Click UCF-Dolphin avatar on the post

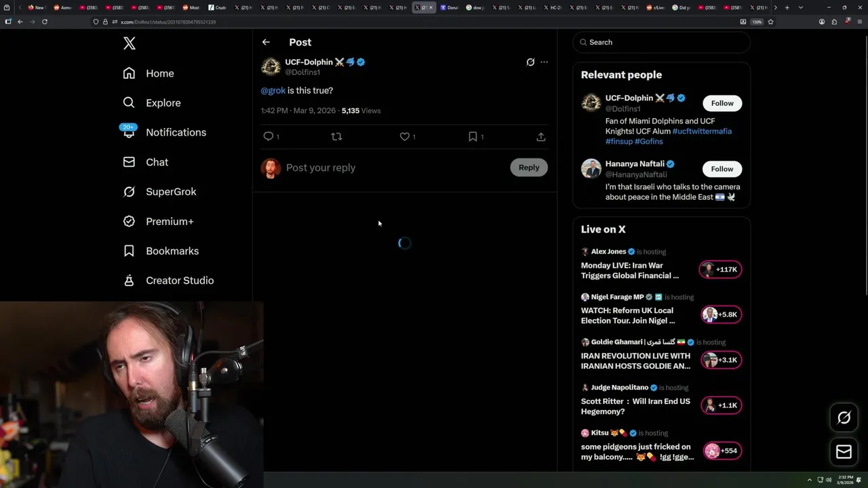click(x=271, y=66)
